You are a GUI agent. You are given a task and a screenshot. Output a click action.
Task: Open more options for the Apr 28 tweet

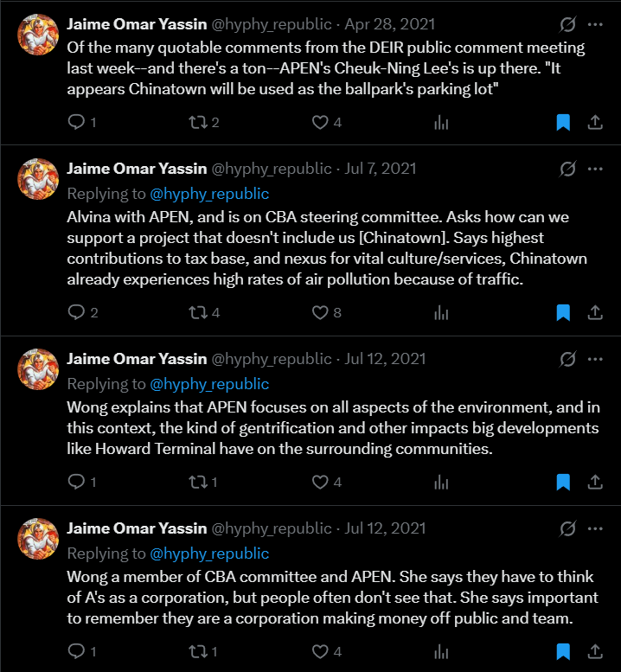[595, 23]
